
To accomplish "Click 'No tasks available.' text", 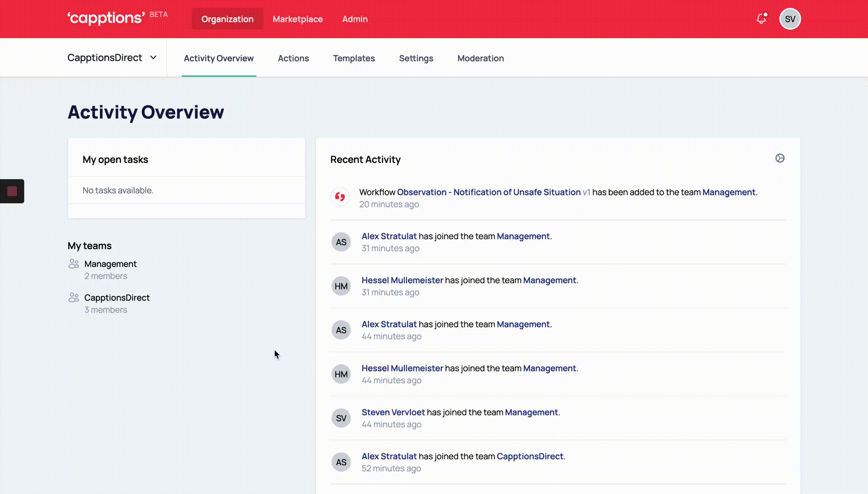I will (118, 190).
